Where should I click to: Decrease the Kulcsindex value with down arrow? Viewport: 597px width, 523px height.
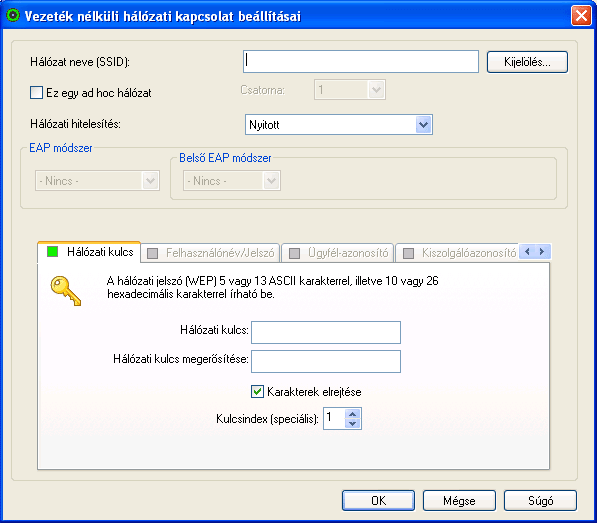(x=353, y=423)
